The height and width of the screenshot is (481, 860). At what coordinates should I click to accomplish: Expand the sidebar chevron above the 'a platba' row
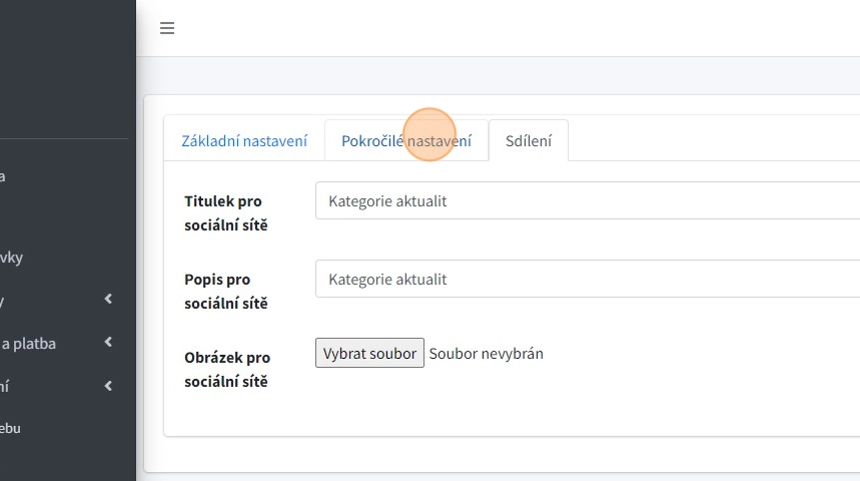pyautogui.click(x=108, y=299)
